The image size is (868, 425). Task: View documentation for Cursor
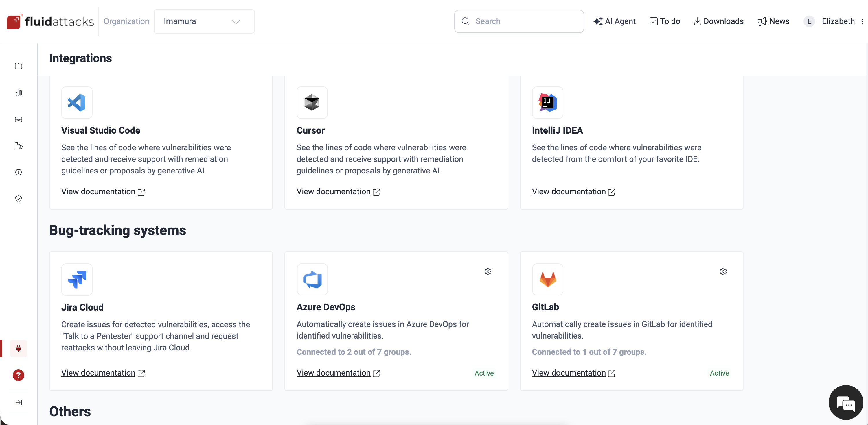338,192
